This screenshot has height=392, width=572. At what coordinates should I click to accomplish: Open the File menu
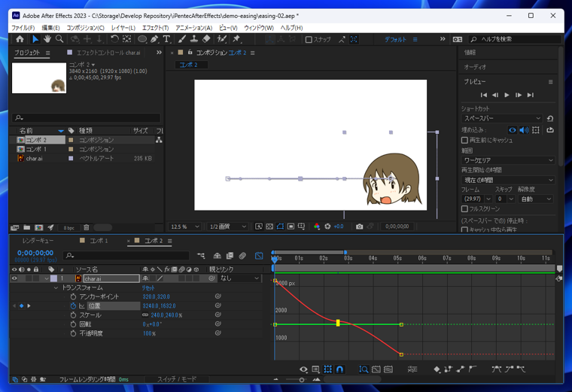pos(23,28)
